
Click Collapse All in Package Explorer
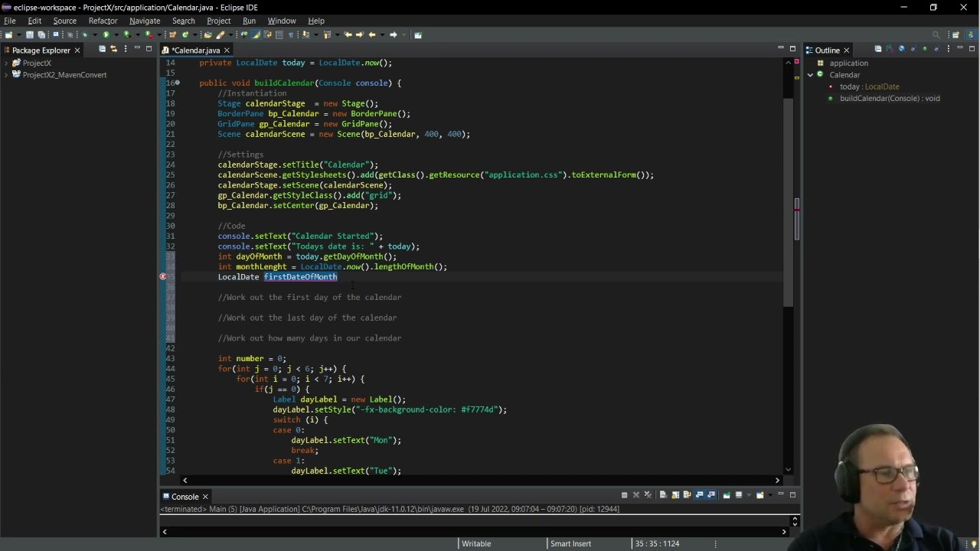pyautogui.click(x=102, y=49)
